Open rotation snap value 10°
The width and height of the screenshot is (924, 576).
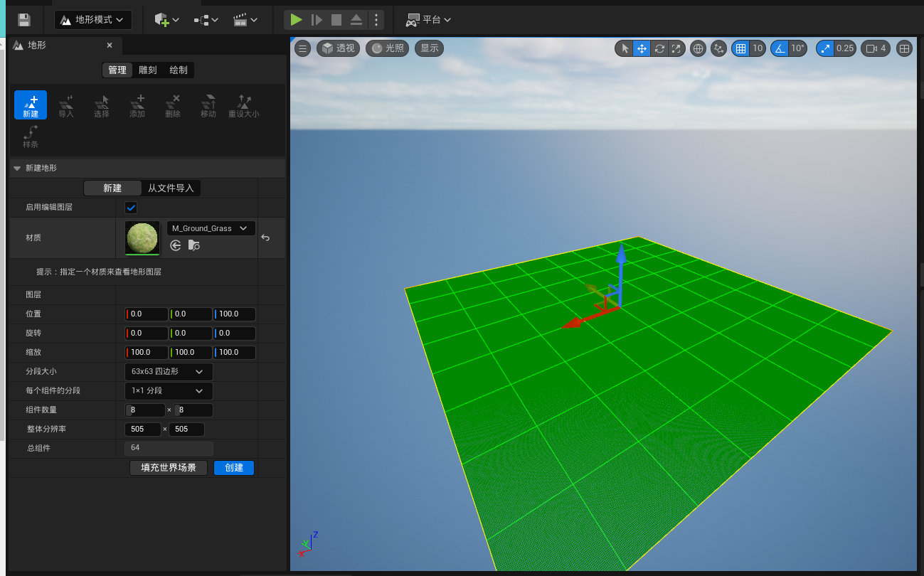[797, 48]
